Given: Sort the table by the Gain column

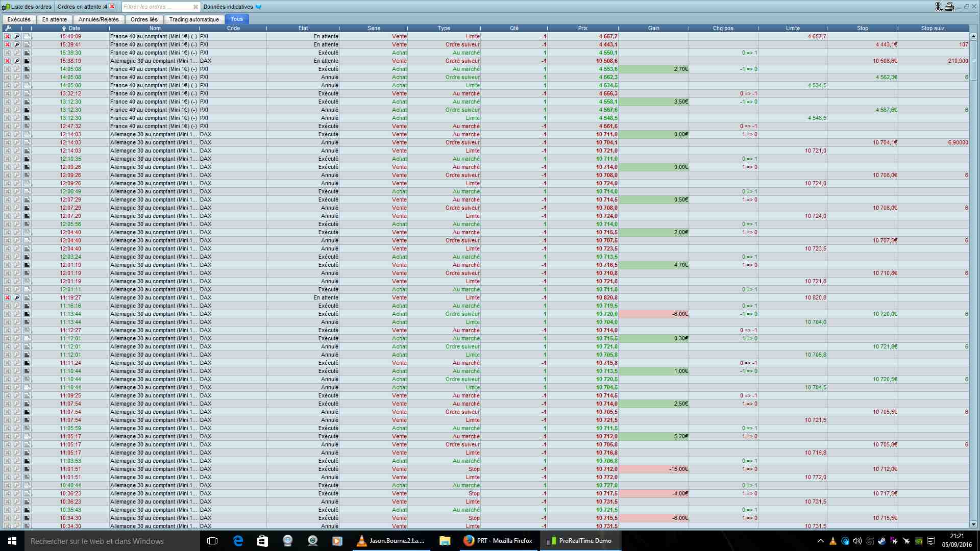Looking at the screenshot, I should tap(653, 29).
